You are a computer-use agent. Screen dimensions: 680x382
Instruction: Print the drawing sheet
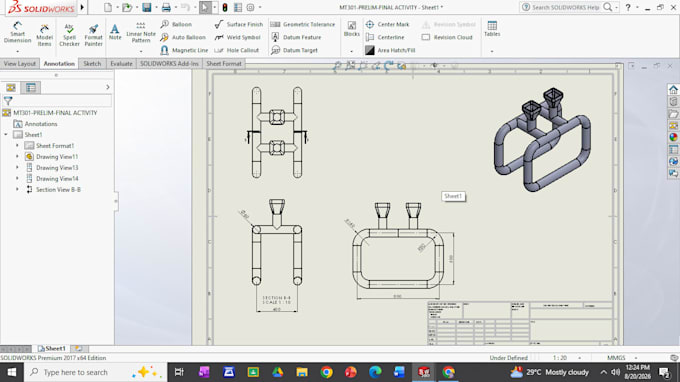pos(166,7)
